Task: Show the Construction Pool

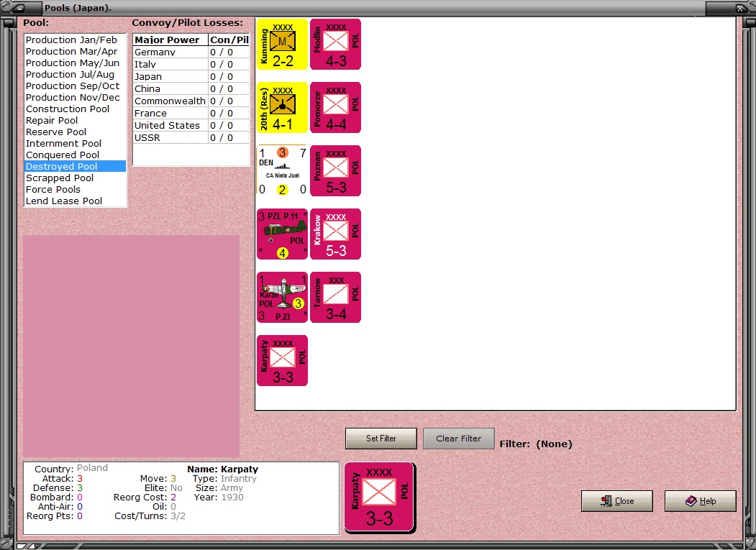Action: (76, 109)
